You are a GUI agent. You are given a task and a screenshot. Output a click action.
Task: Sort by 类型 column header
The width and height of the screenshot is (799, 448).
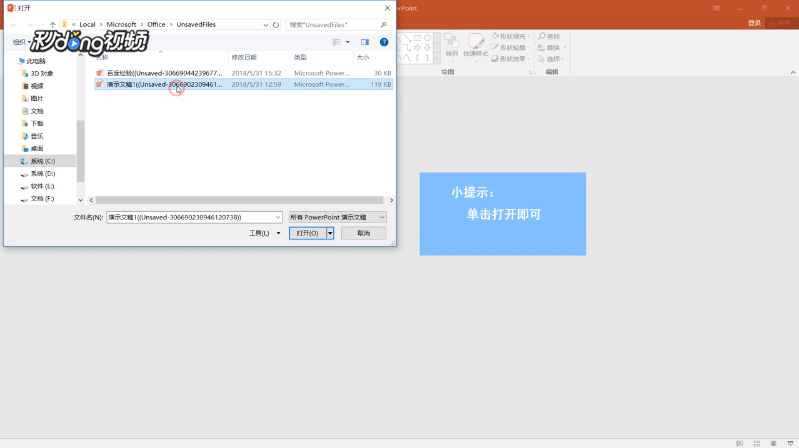click(300, 57)
